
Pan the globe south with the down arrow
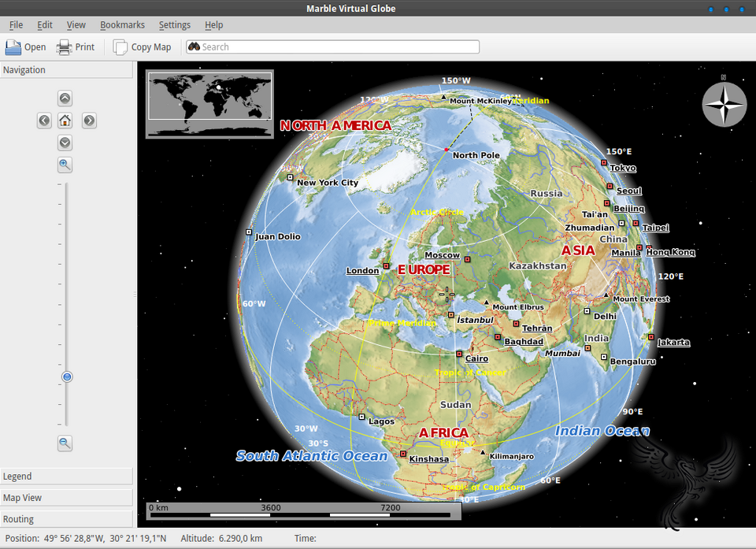pyautogui.click(x=65, y=143)
